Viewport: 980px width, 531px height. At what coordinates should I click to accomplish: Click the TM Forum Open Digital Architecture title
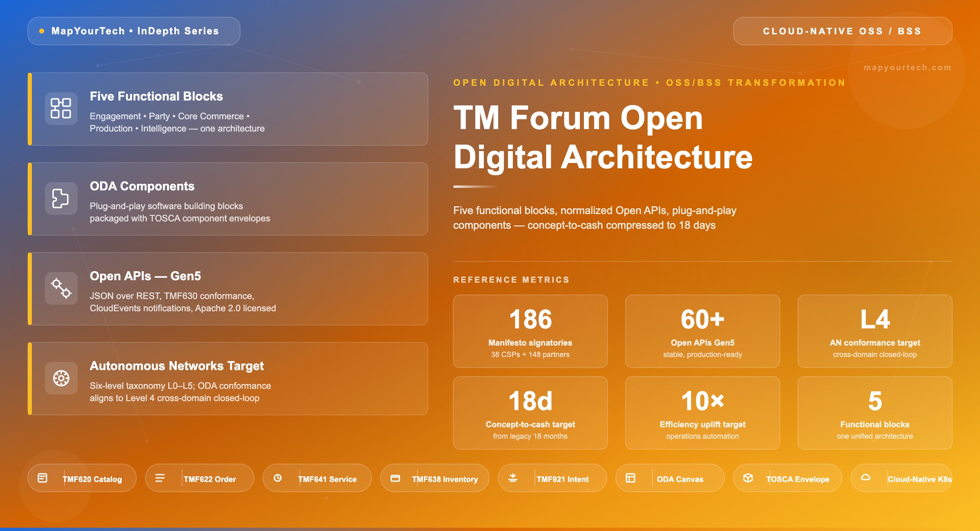pos(603,137)
